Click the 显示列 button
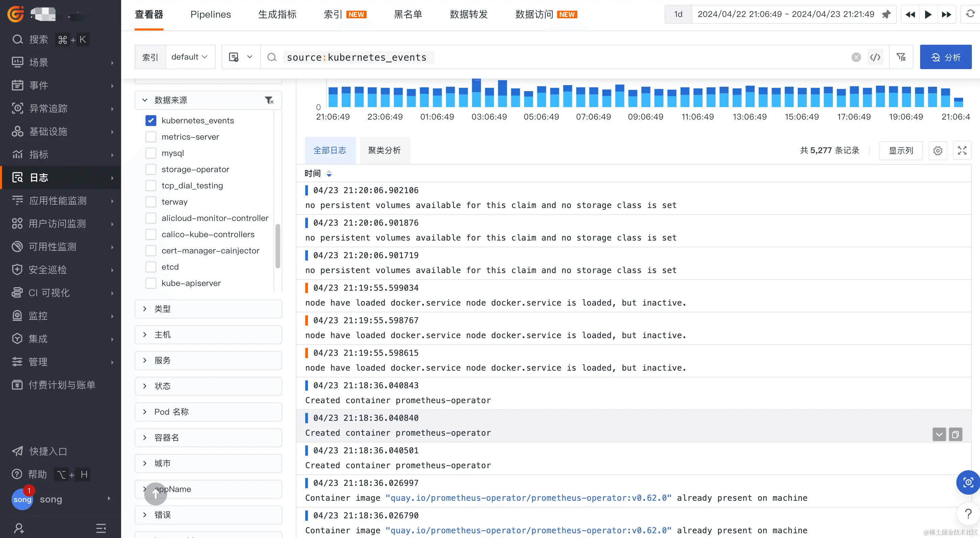 [900, 151]
